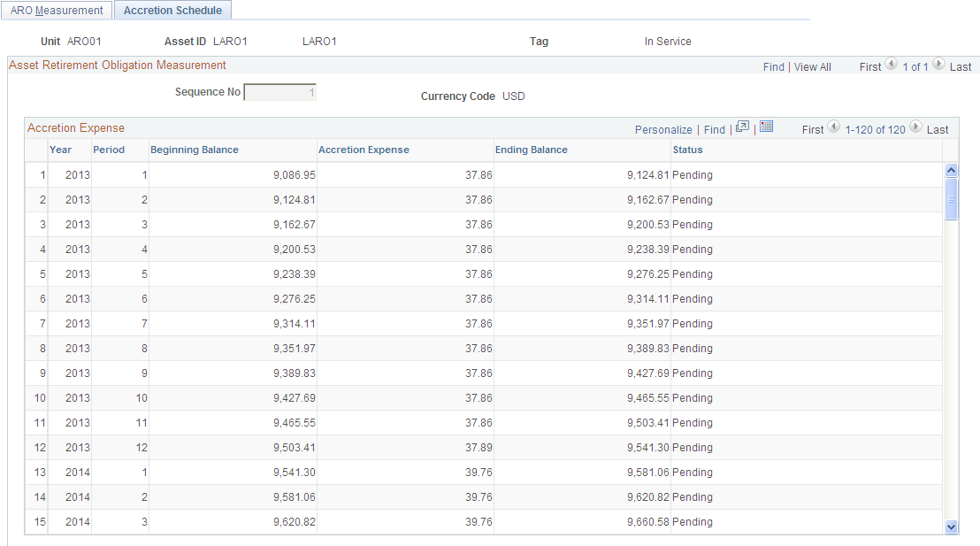980x546 pixels.
Task: Click scrollbar up arrow in grid
Action: (951, 170)
